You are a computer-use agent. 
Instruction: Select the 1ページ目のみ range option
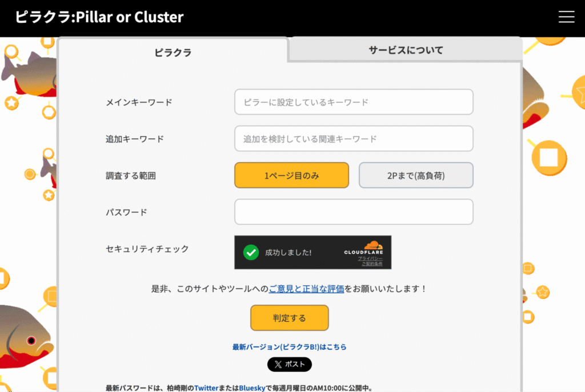coord(291,175)
